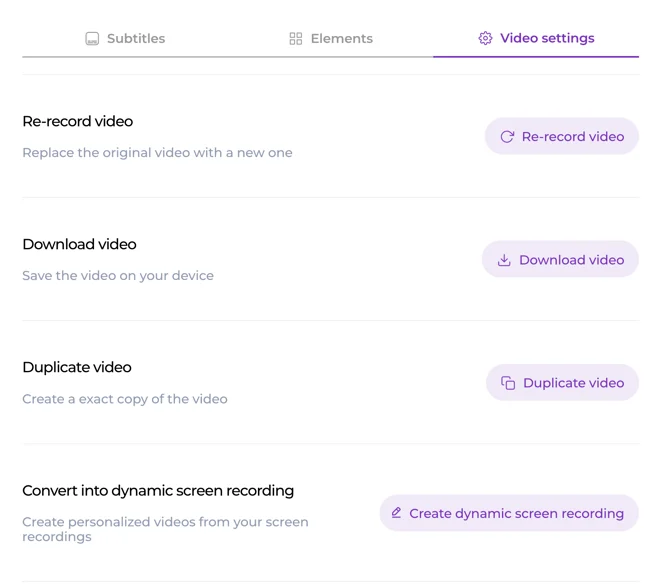Click the gear icon beside Video settings
655x587 pixels.
click(485, 39)
